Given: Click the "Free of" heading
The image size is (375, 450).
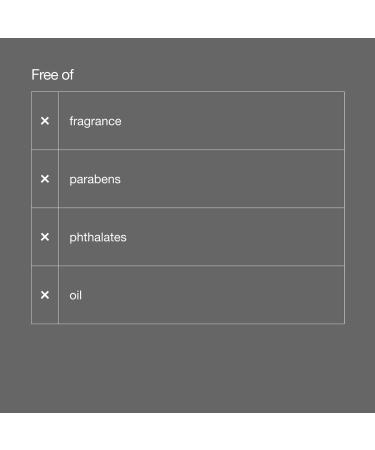Looking at the screenshot, I should click(52, 75).
